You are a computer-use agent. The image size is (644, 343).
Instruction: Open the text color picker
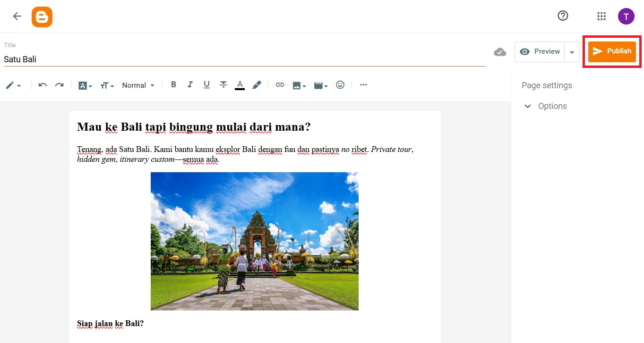(240, 85)
